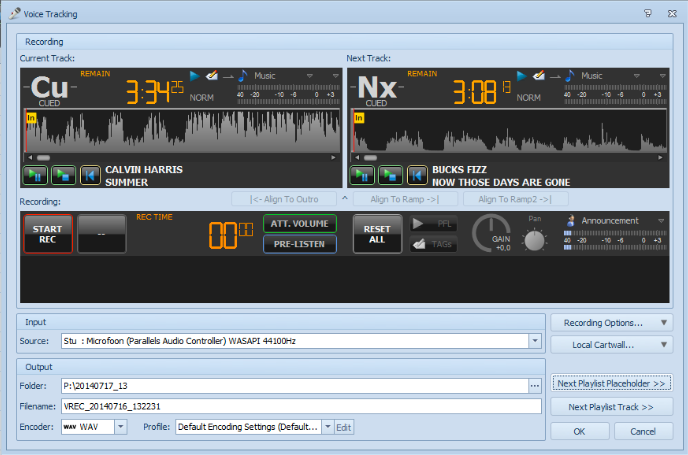Open far-right arrow menu on Next Track
The height and width of the screenshot is (455, 688).
tap(663, 76)
